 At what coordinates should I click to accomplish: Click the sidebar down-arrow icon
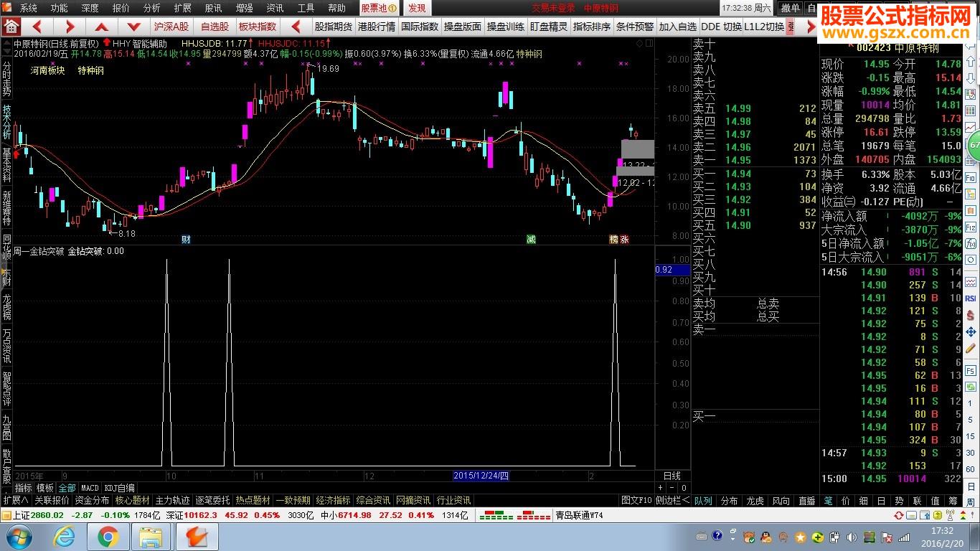coord(971,78)
